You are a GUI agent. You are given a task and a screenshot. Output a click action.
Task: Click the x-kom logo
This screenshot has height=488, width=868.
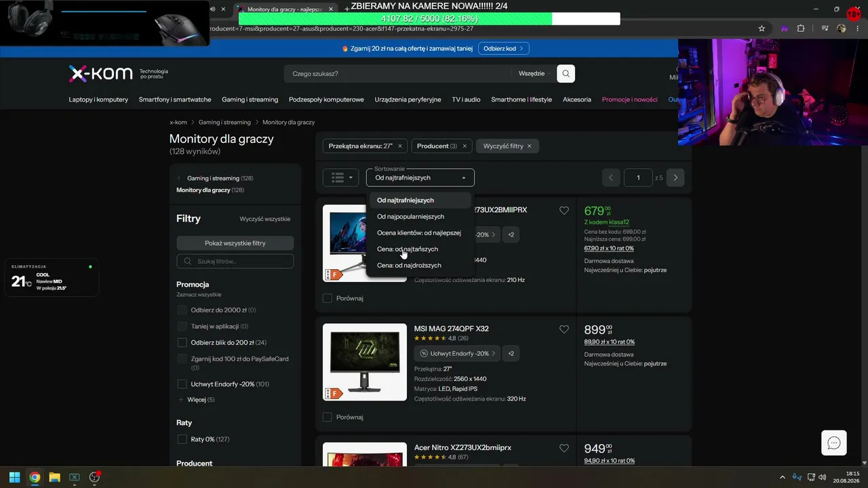click(x=100, y=73)
